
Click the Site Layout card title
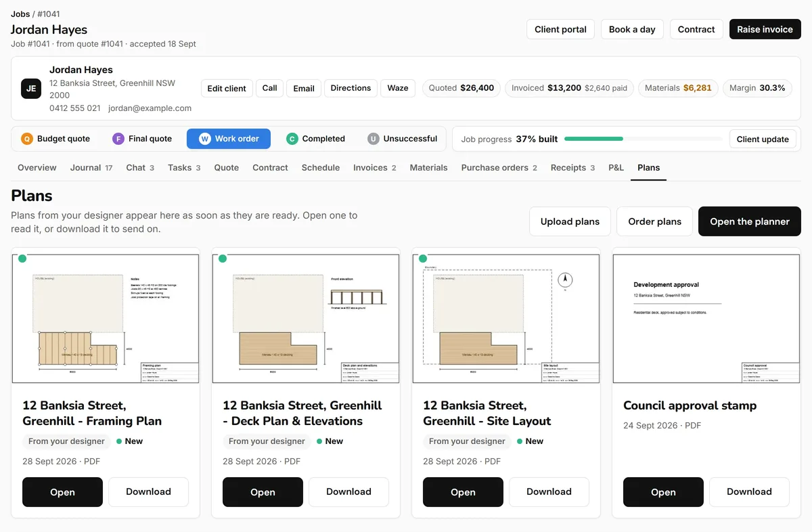click(x=487, y=413)
